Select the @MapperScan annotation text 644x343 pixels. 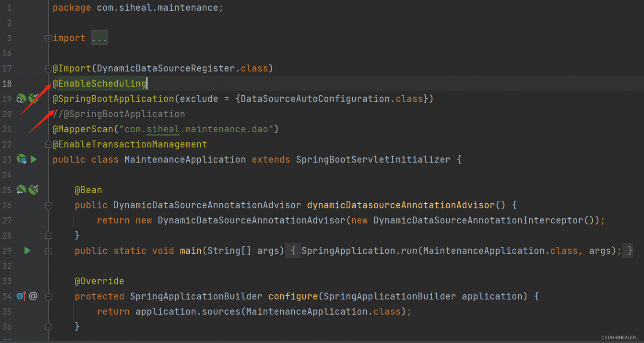[x=84, y=129]
